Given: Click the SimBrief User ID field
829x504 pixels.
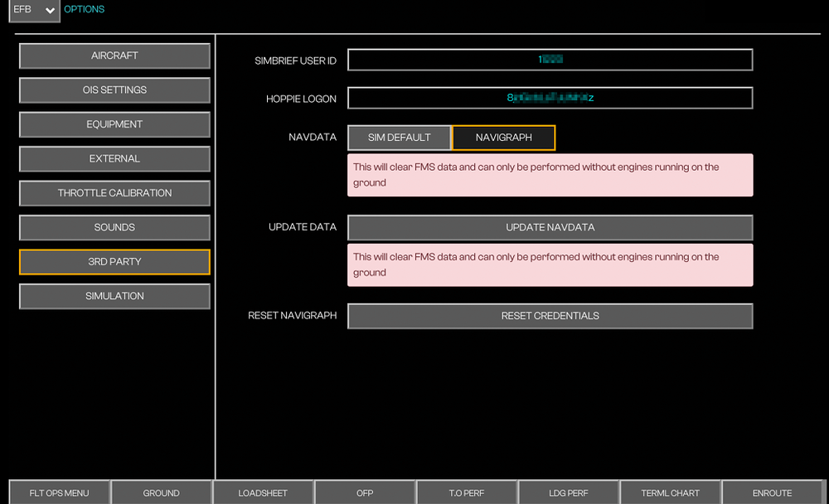Looking at the screenshot, I should click(x=550, y=60).
